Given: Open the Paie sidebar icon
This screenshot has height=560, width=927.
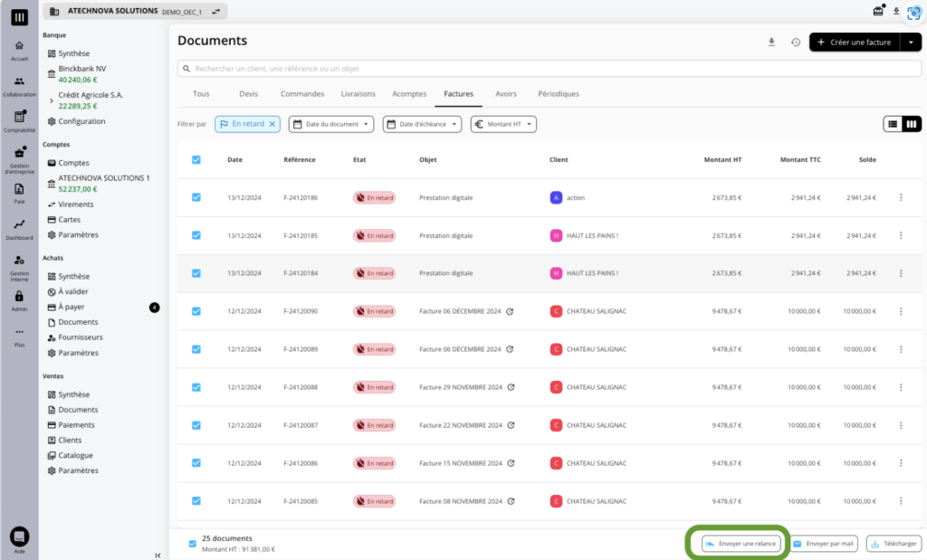Looking at the screenshot, I should coord(20,189).
